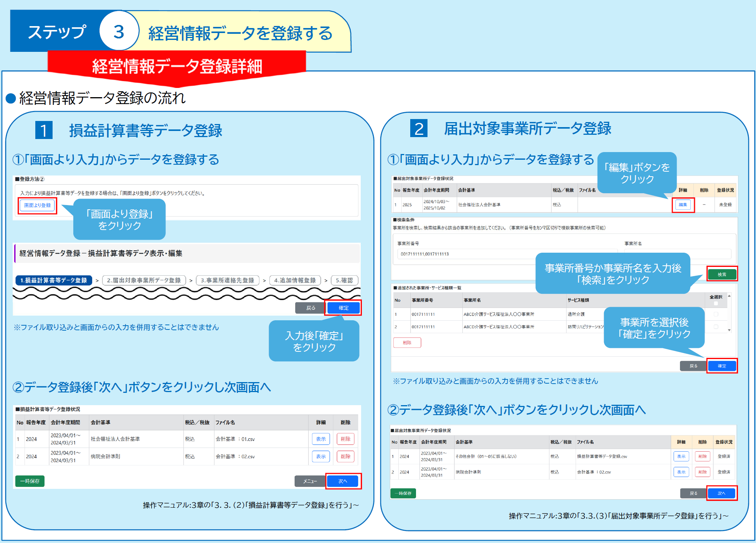The width and height of the screenshot is (756, 543).
Task: Click 次へ next to メニュー button
Action: [x=343, y=481]
